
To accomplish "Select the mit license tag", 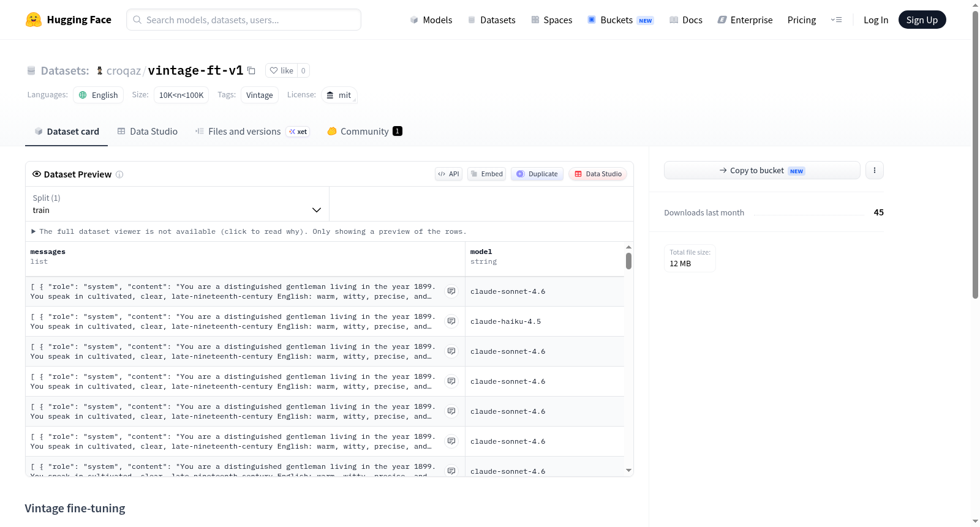I will pyautogui.click(x=339, y=95).
